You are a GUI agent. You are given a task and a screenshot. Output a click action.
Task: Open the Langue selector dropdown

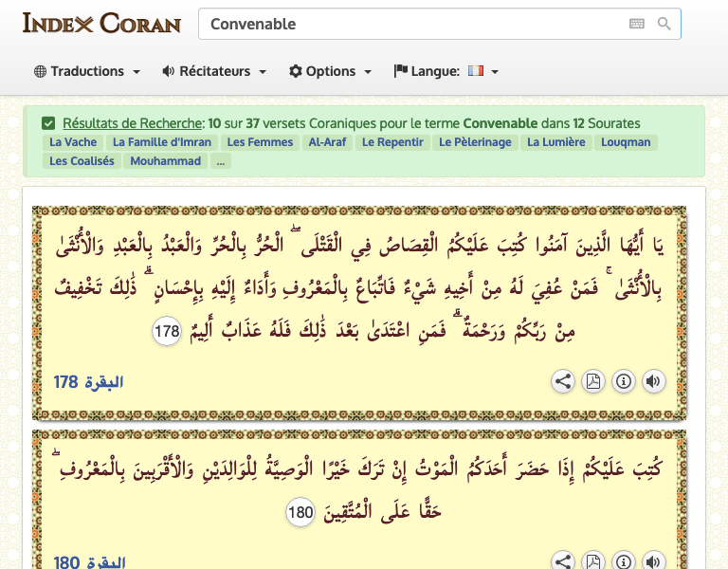click(446, 71)
